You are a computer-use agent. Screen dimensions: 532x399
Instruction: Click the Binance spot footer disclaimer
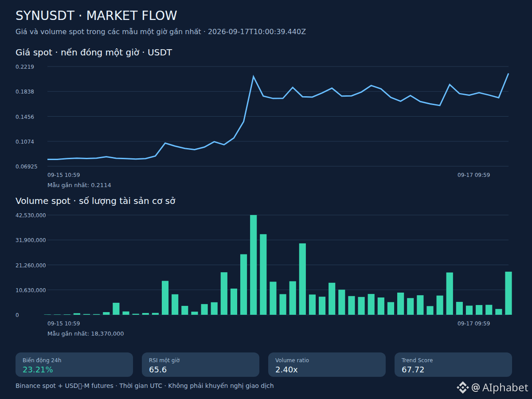click(145, 386)
